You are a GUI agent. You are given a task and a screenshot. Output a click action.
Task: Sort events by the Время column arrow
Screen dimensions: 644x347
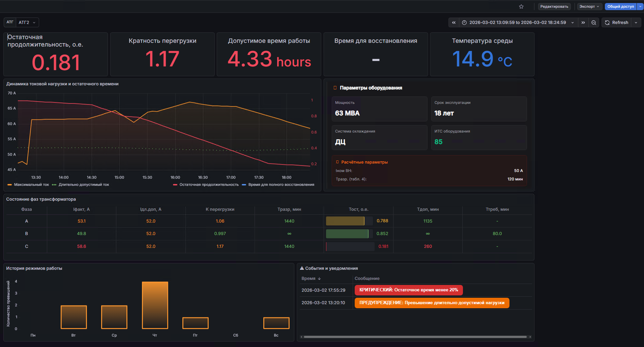coord(319,279)
